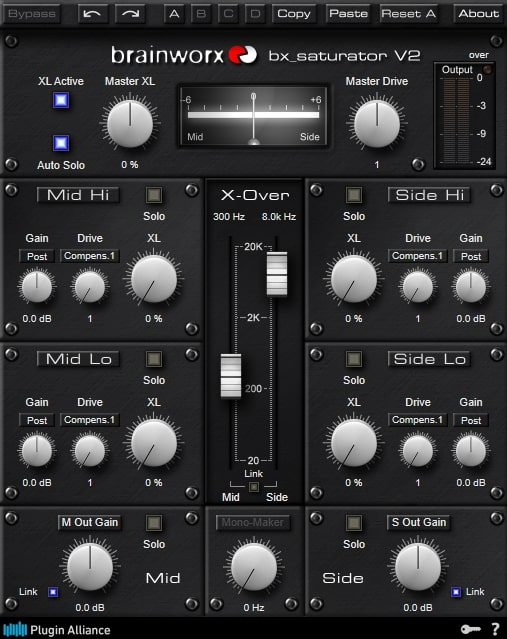Click the 8.0k Hz crossover value

279,217
